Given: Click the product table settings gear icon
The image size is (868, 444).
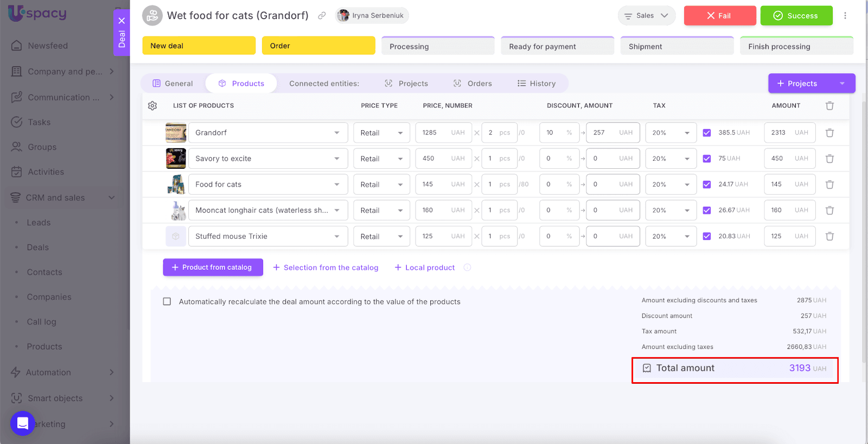Looking at the screenshot, I should [152, 106].
